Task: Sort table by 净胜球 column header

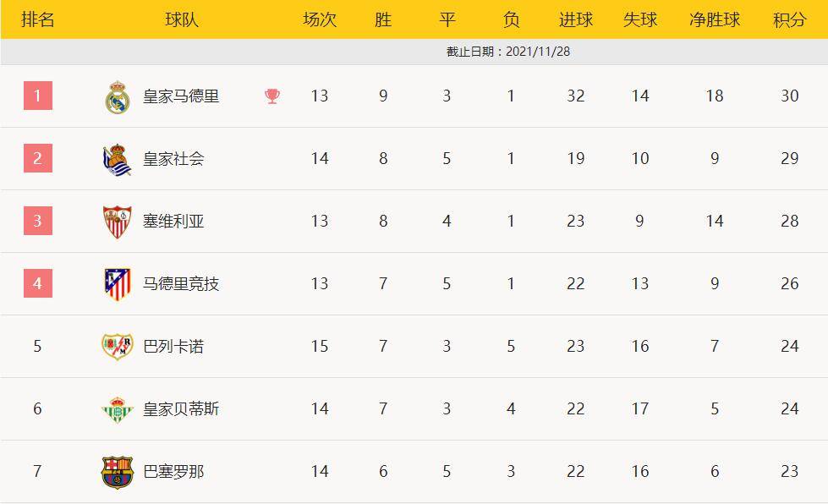Action: point(715,20)
